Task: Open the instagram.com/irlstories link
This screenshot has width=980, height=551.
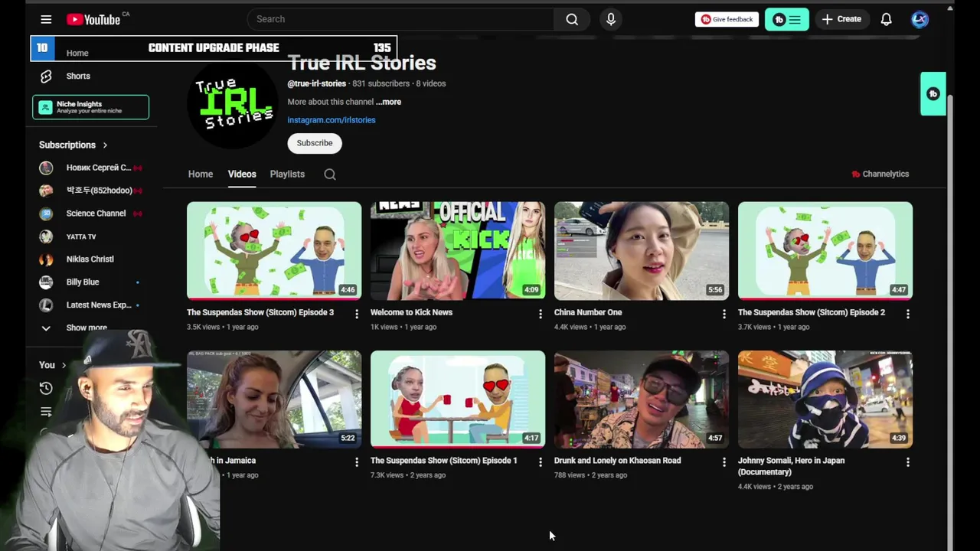Action: [332, 120]
